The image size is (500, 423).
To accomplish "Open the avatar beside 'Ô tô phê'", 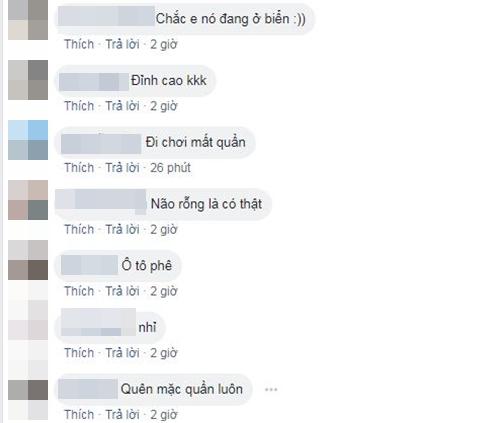I will [28, 260].
